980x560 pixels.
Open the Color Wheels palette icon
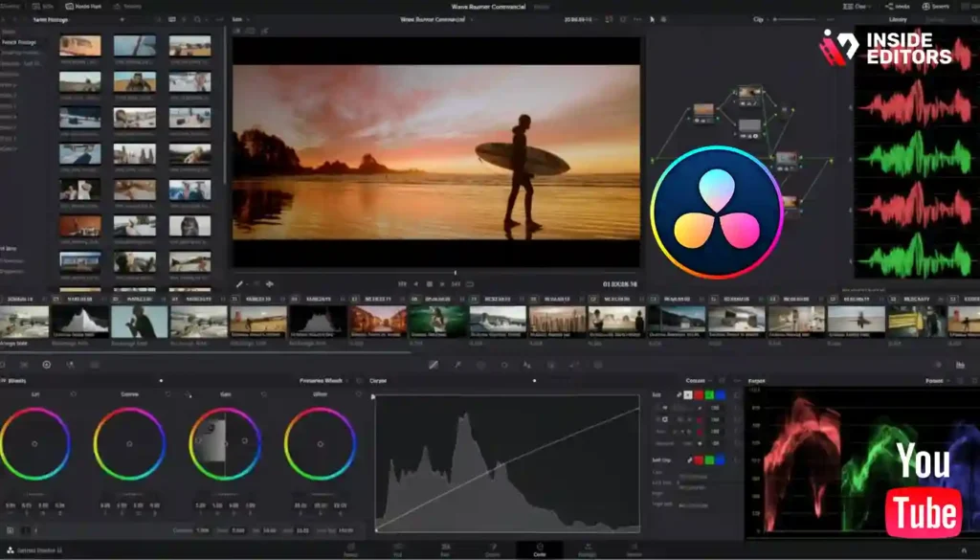[x=46, y=365]
